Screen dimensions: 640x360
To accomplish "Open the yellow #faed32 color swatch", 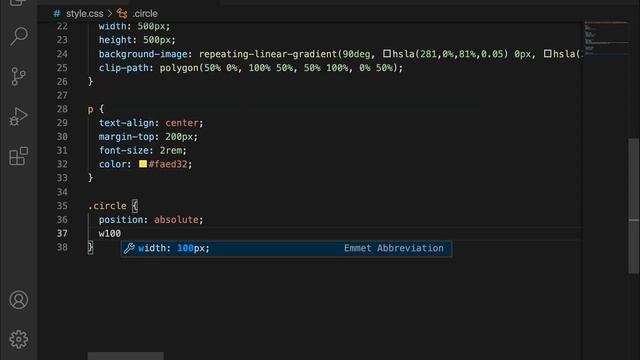I will [x=143, y=164].
